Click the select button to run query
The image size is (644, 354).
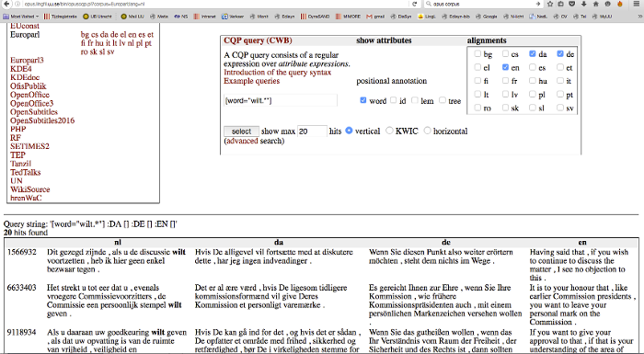tap(241, 131)
